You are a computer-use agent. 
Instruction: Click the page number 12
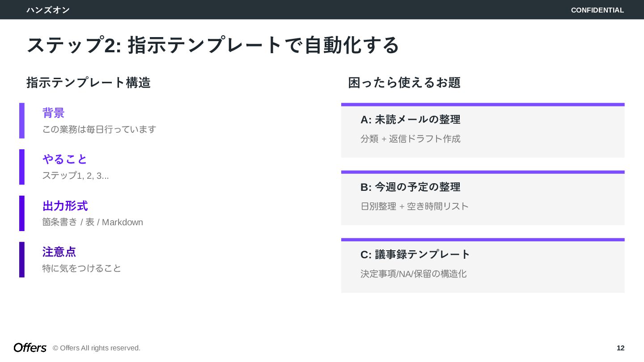(620, 348)
